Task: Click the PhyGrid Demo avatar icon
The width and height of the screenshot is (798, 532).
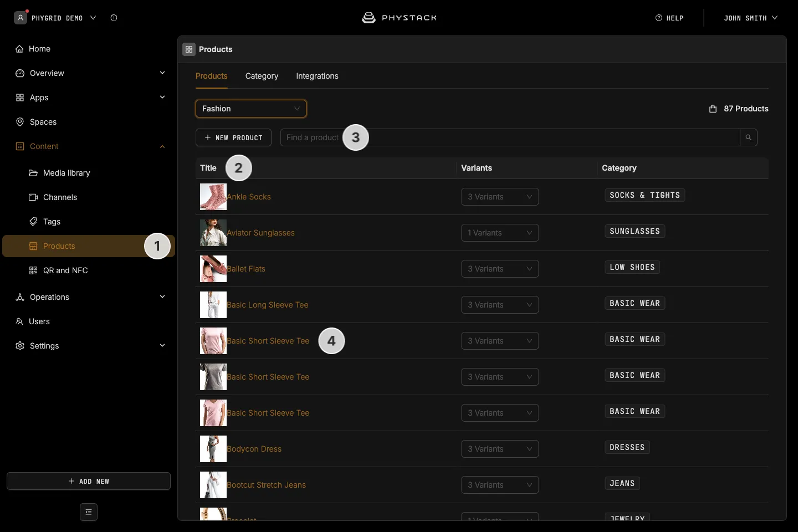Action: tap(21, 18)
